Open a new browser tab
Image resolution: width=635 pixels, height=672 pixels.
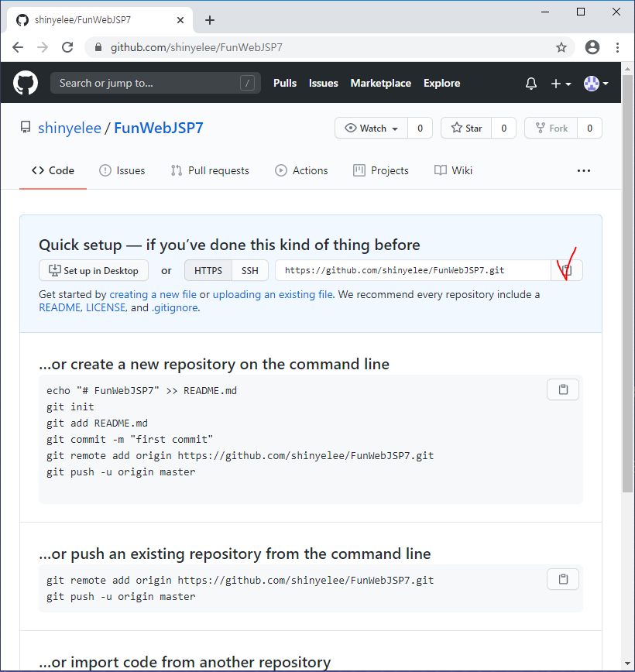(x=210, y=20)
